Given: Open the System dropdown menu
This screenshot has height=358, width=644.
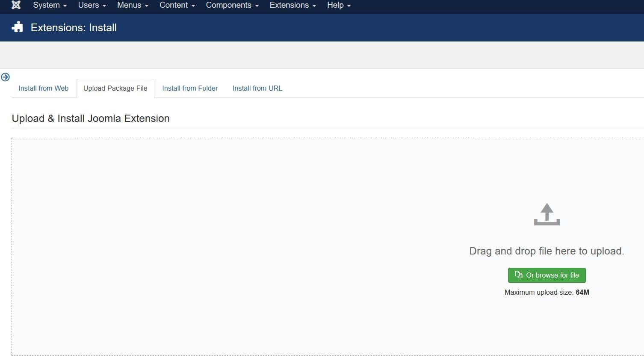Looking at the screenshot, I should coord(50,5).
